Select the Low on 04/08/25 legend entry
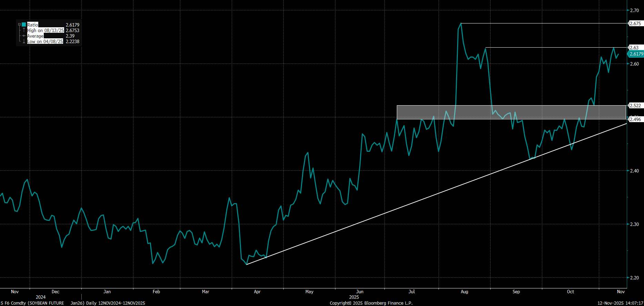 coord(45,41)
